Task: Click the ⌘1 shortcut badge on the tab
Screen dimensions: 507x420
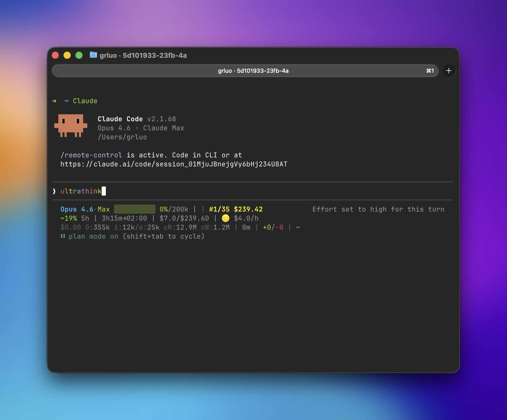Action: pos(430,71)
